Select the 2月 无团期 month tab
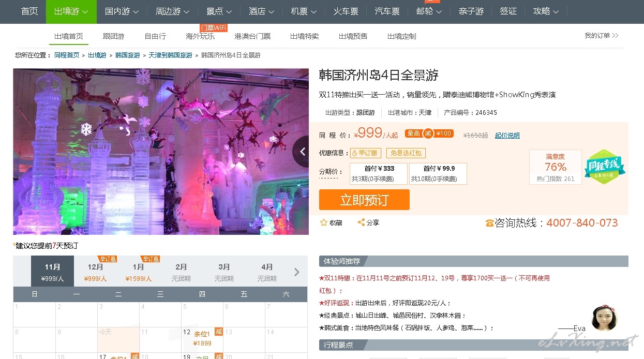This screenshot has width=644, height=359. click(181, 272)
